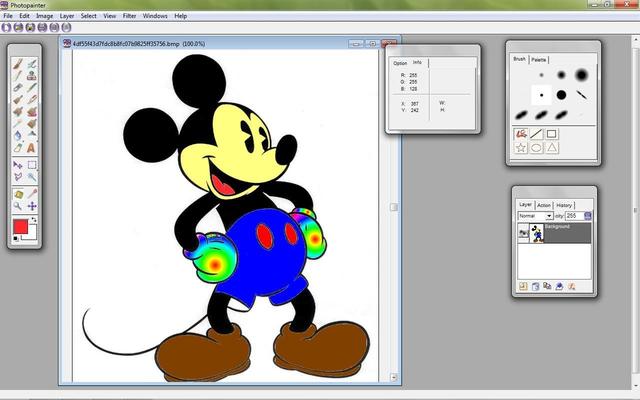
Task: Open the Layer menu in menu bar
Action: 67,16
